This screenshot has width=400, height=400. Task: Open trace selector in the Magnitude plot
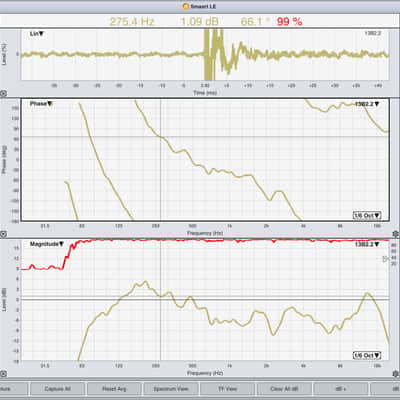tap(367, 244)
